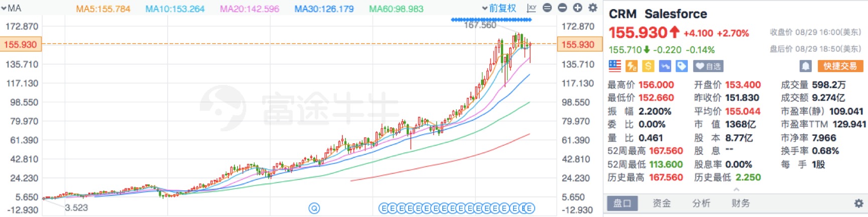The height and width of the screenshot is (217, 868).
Task: Open the 前复权 adjustment dropdown
Action: coord(499,8)
